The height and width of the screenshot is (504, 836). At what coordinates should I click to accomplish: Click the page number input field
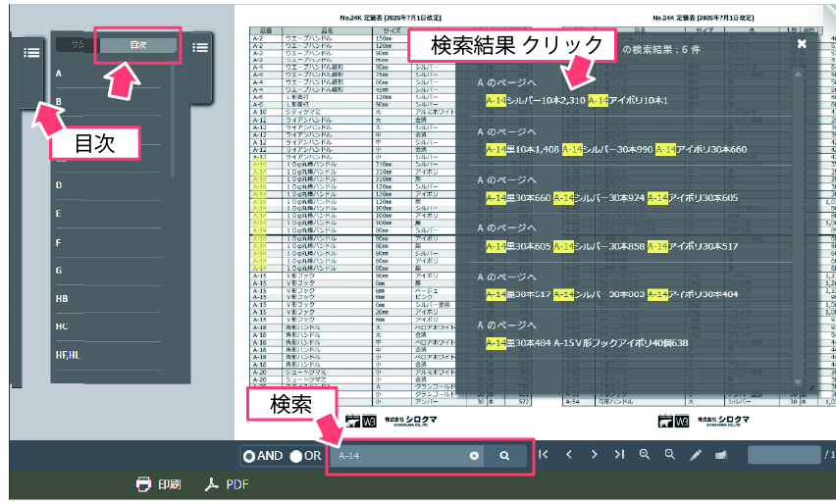784,455
